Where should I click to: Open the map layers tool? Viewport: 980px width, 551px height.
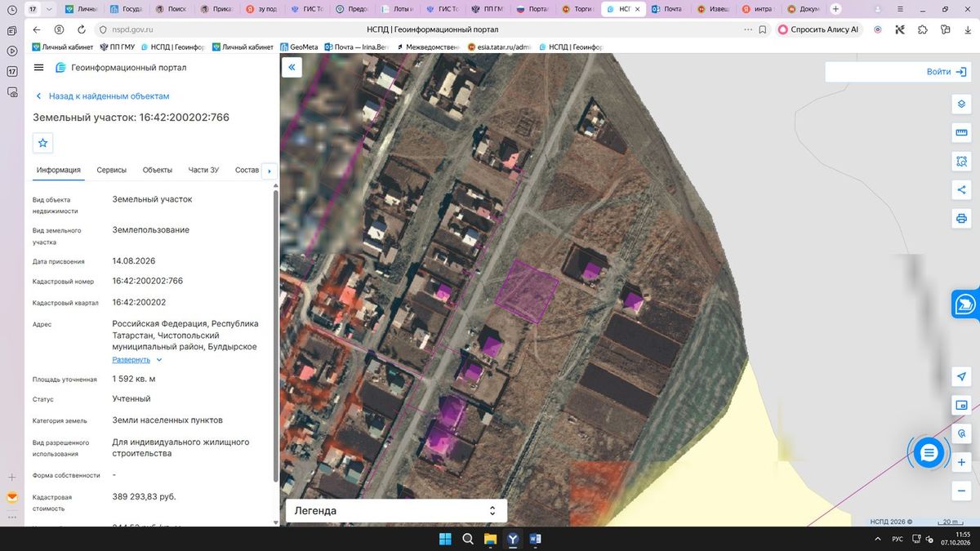click(961, 104)
